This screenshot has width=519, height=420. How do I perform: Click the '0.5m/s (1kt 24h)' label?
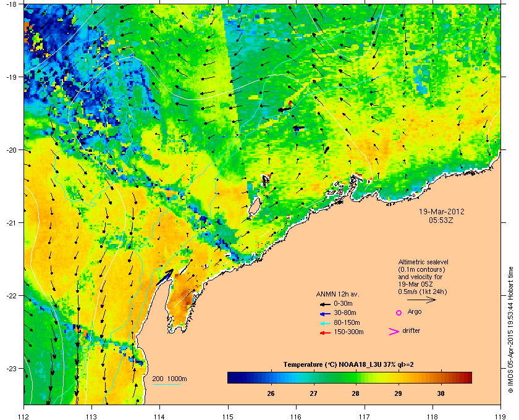tap(423, 292)
